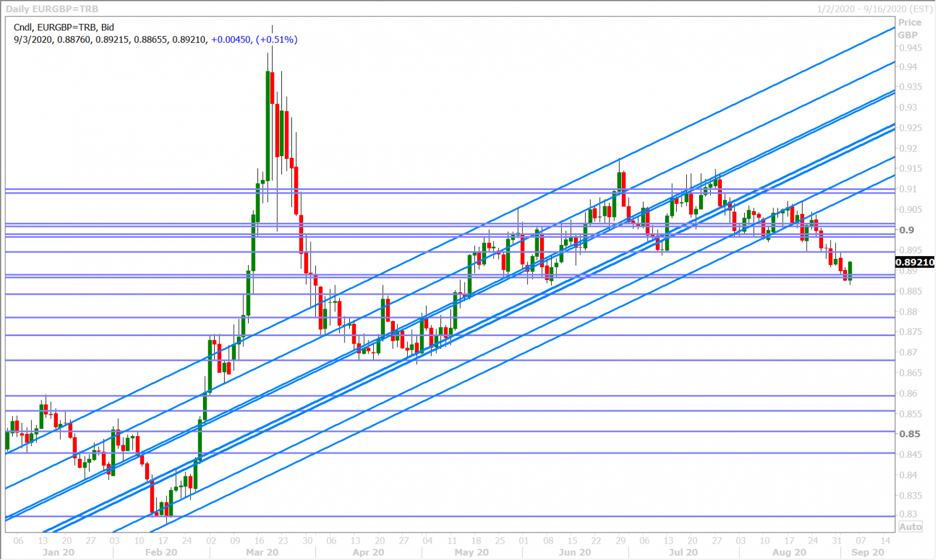Click the 0.945 price axis label

click(x=910, y=48)
